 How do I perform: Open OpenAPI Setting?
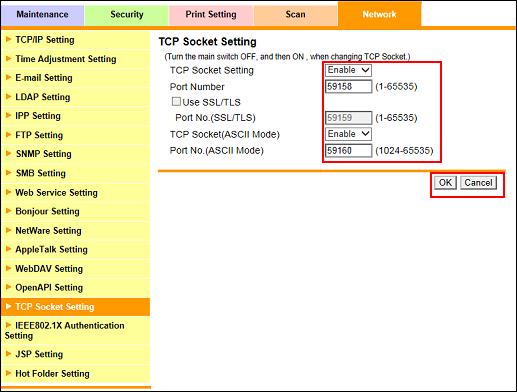pyautogui.click(x=76, y=288)
